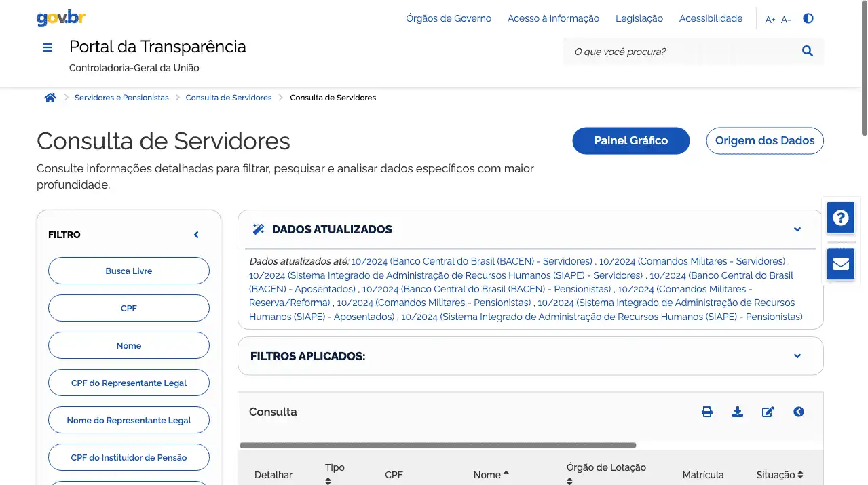
Task: Open the edit columns icon
Action: tap(768, 412)
